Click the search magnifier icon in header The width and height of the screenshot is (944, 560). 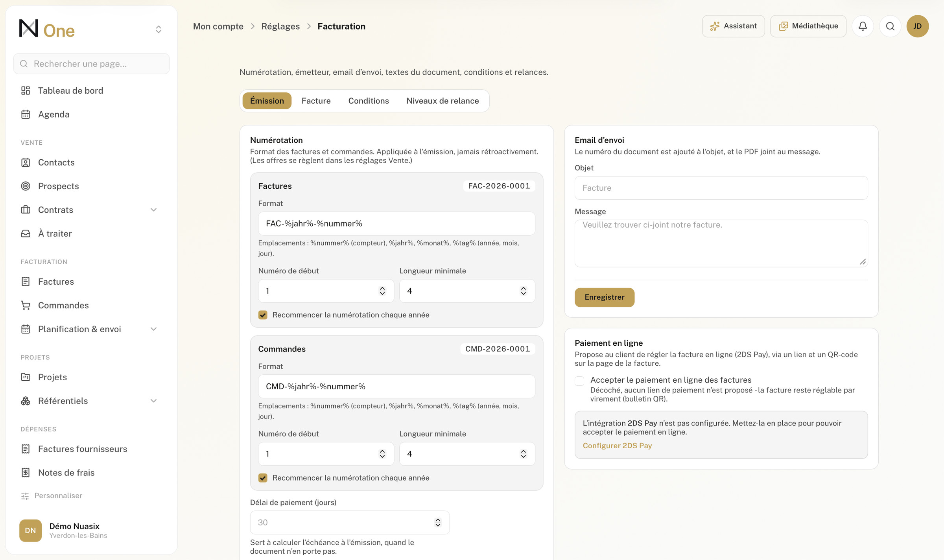coord(890,26)
